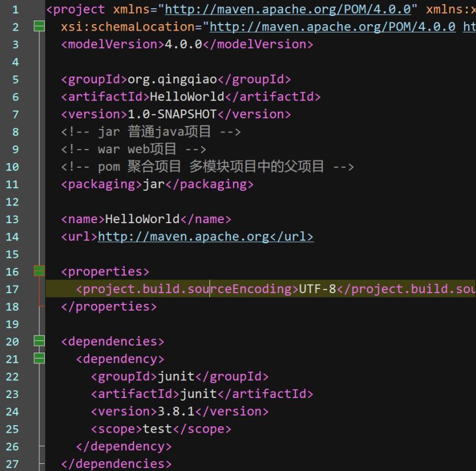Click the 3.8.1 version value
476x471 pixels.
(176, 412)
